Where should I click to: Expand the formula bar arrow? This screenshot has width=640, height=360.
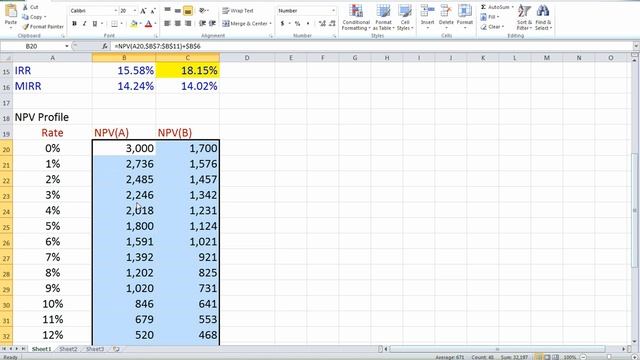click(636, 46)
